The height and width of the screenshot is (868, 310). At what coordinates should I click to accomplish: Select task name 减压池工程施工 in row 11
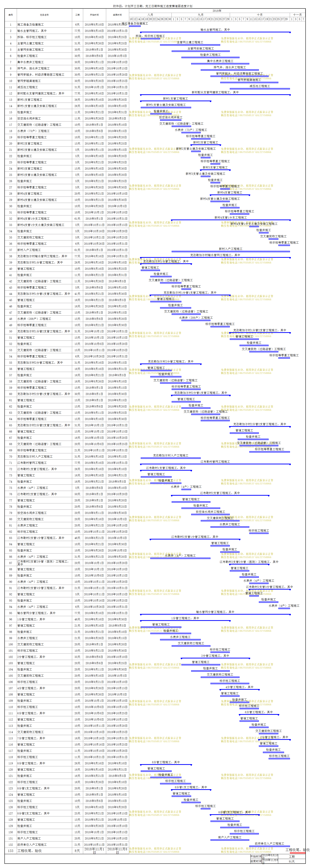pyautogui.click(x=28, y=87)
